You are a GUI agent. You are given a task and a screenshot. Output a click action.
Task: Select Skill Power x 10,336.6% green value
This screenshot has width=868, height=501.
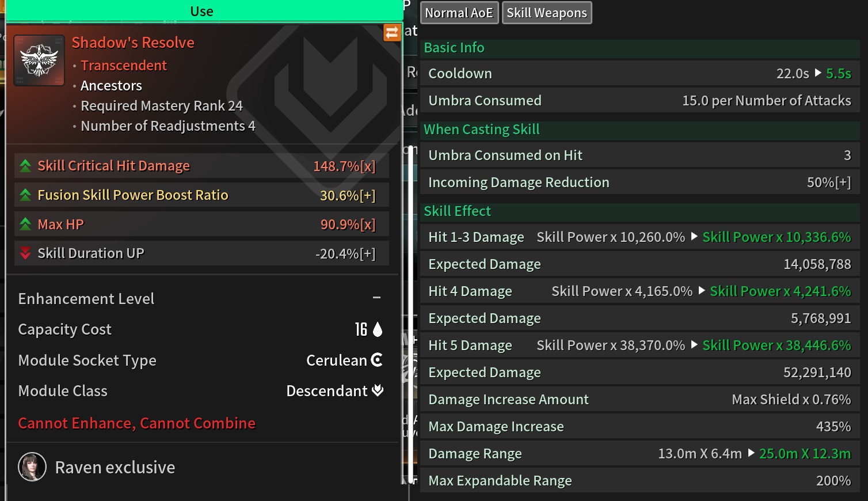(776, 237)
